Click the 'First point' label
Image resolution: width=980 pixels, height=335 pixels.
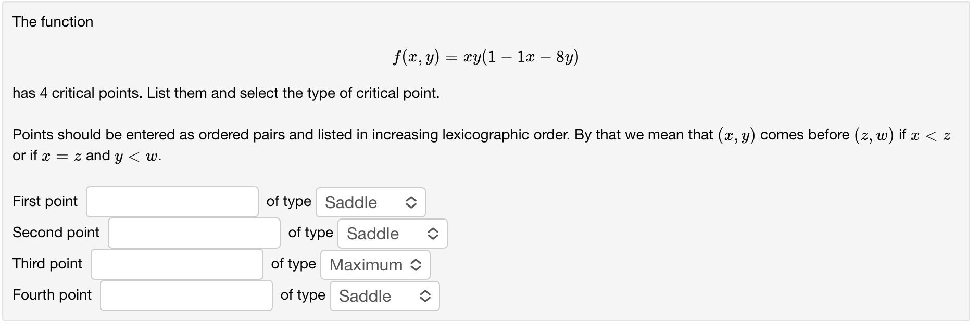[45, 201]
